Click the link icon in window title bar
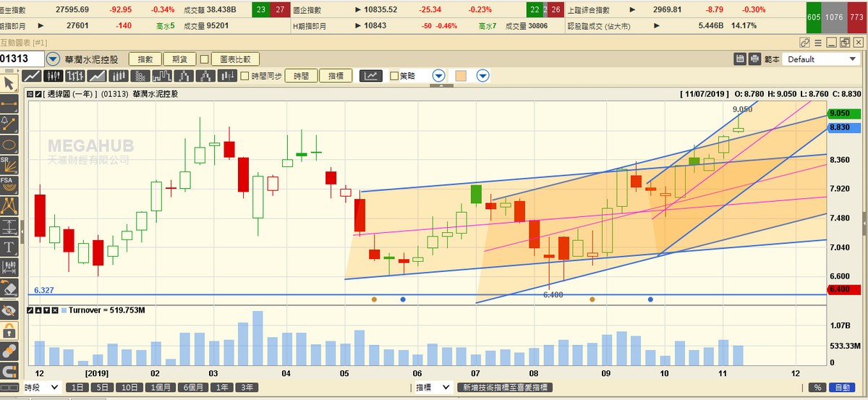 pyautogui.click(x=805, y=43)
